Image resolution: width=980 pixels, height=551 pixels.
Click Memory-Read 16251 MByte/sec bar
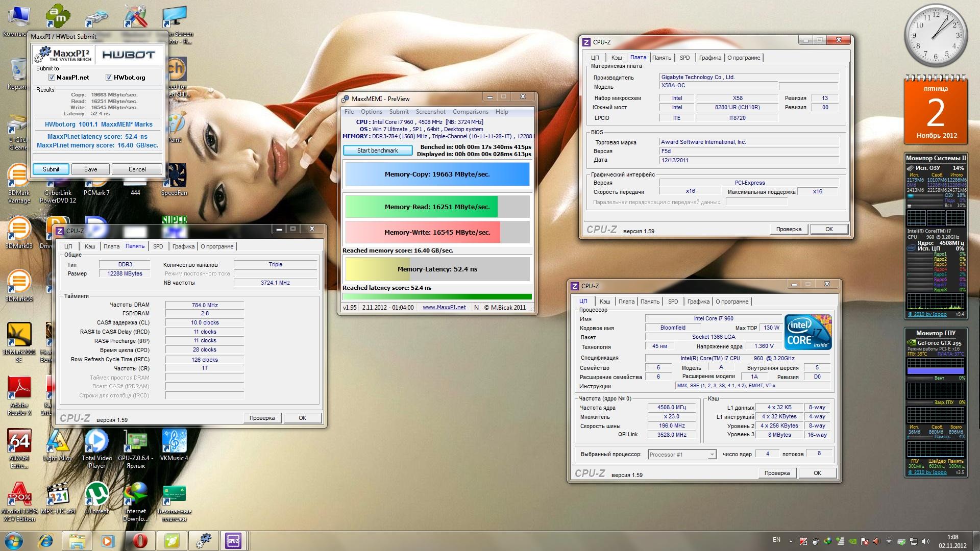pos(437,207)
